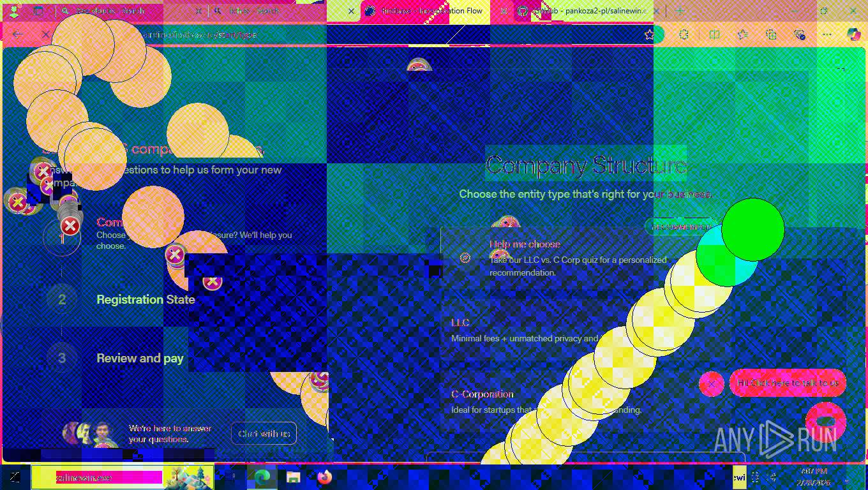
Task: Select step 2 number circle
Action: click(x=62, y=299)
